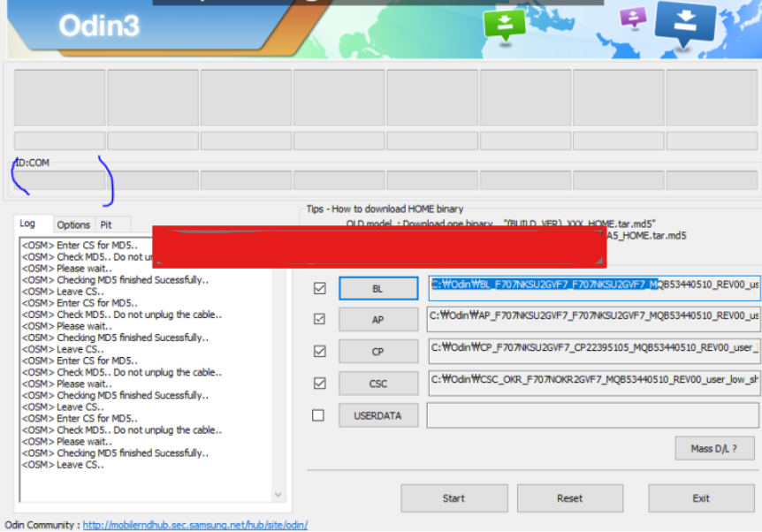
Task: Browse for a CP firmware file
Action: 378,352
